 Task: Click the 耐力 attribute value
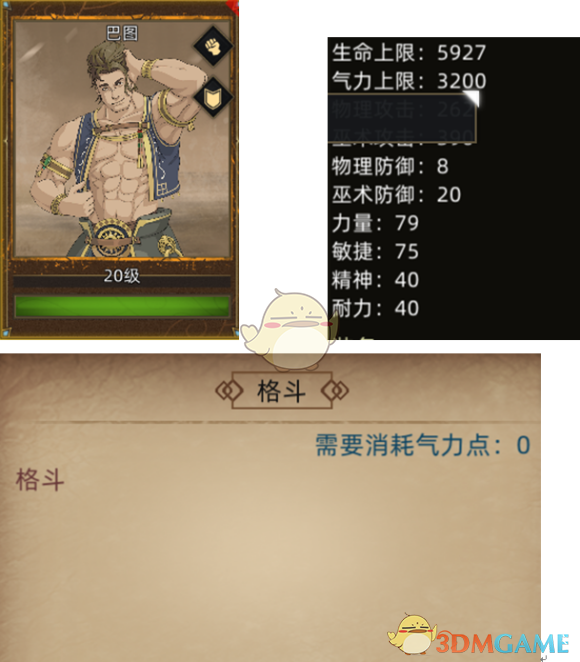407,308
